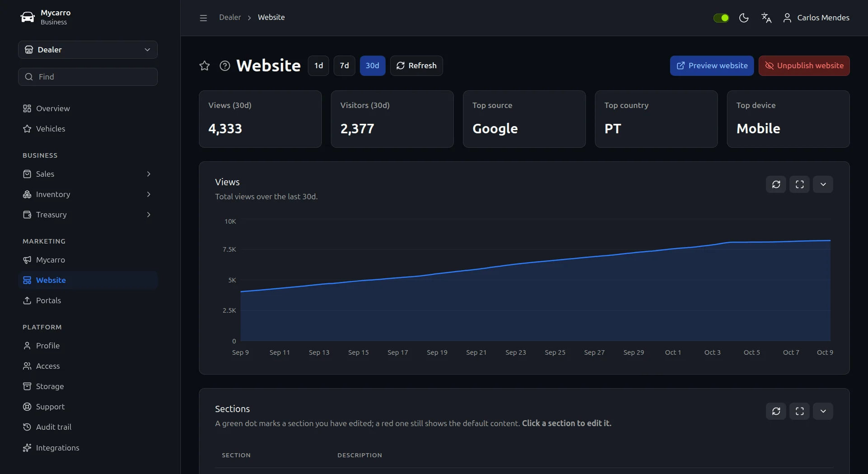Select Website in the sidebar
The height and width of the screenshot is (474, 868).
coord(88,280)
